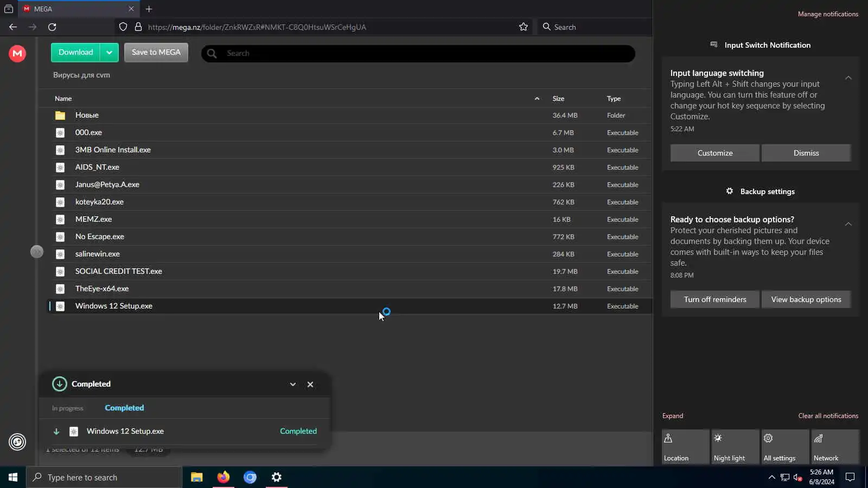Screen dimensions: 868x488
Task: Go back to the previous page
Action: tap(13, 27)
